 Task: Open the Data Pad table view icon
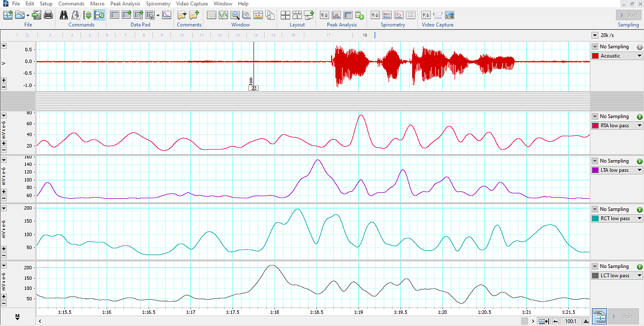pyautogui.click(x=115, y=15)
